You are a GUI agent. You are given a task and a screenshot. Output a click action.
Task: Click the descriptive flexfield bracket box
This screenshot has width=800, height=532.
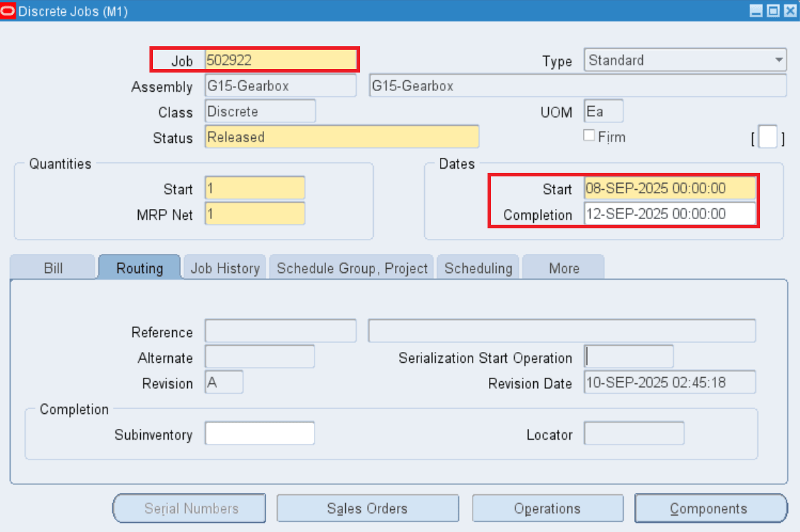(x=768, y=137)
